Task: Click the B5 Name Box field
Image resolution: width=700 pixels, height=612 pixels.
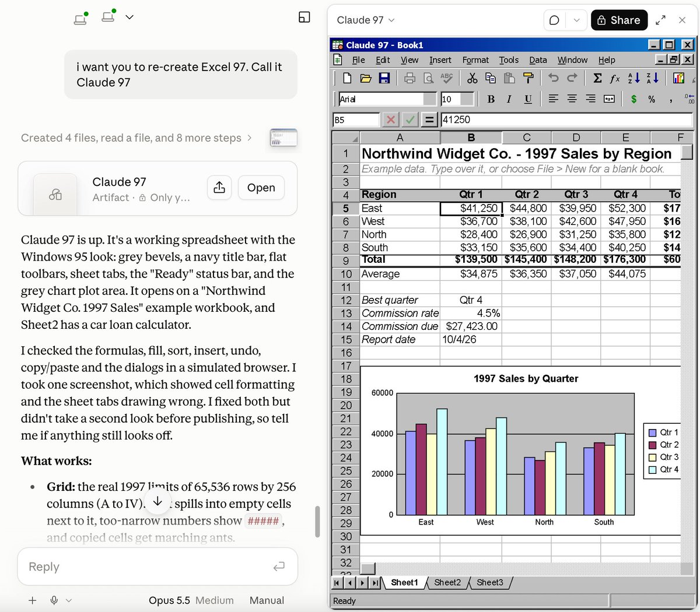Action: pyautogui.click(x=356, y=119)
